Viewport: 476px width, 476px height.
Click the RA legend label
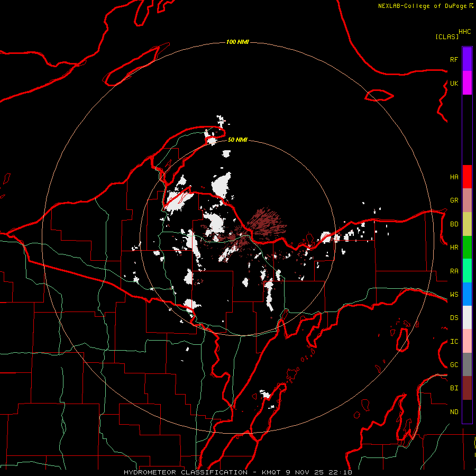(454, 271)
